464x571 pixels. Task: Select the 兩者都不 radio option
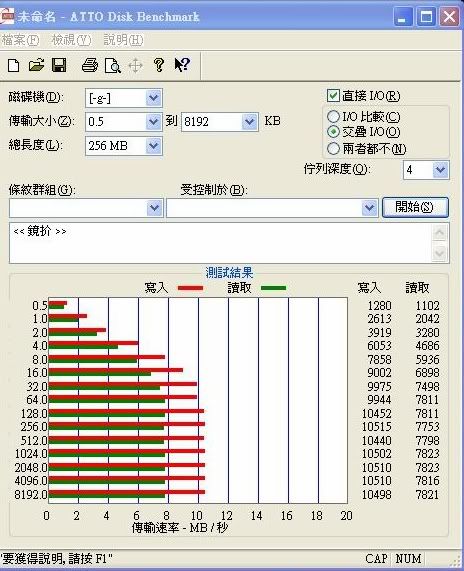coord(333,148)
